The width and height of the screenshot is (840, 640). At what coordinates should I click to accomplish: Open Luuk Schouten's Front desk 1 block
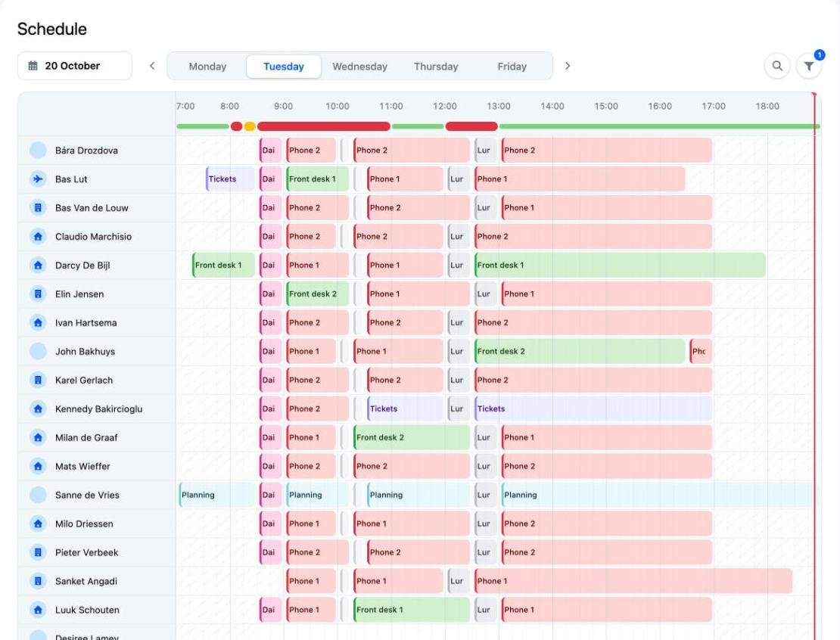(x=412, y=610)
